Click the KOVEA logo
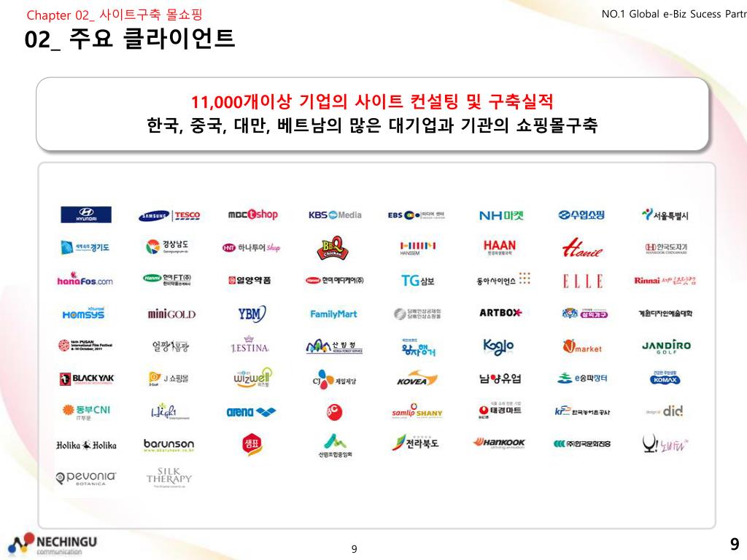The image size is (747, 560). (x=417, y=378)
